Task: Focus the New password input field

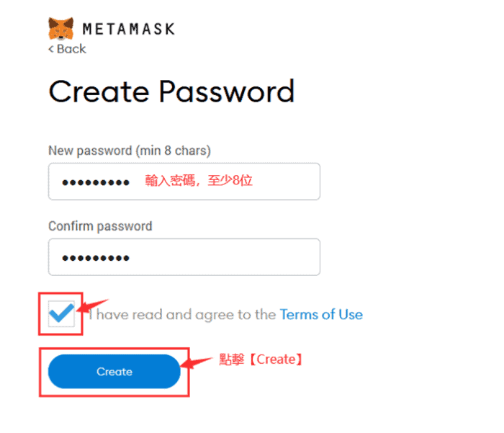Action: coord(184,182)
